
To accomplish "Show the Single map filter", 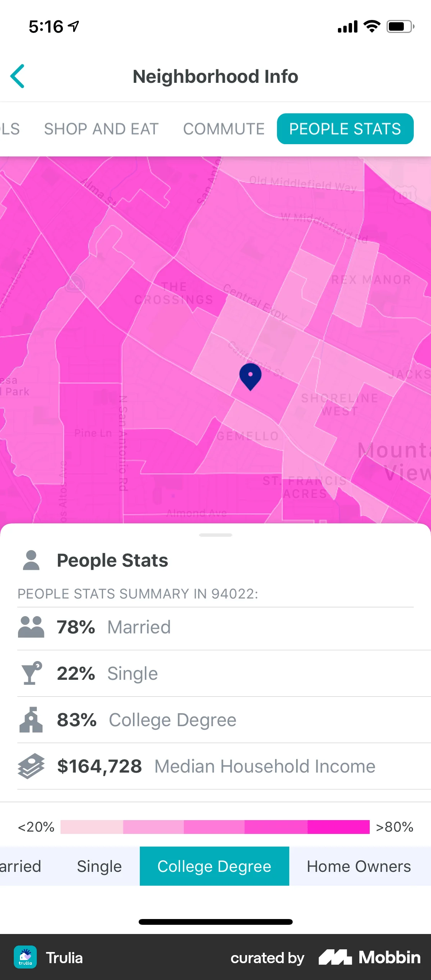I will click(99, 867).
